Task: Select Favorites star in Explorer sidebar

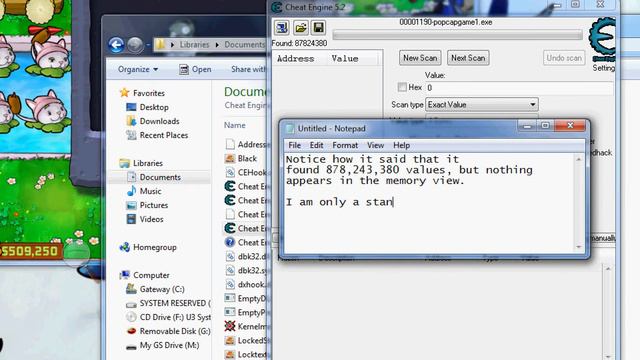Action: [124, 93]
